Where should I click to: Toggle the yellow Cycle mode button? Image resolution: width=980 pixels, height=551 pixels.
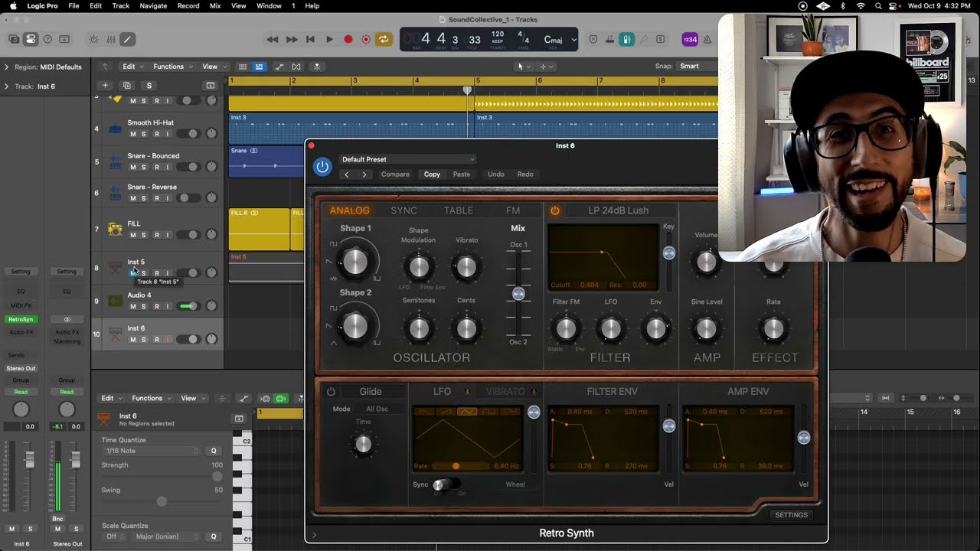[x=384, y=39]
